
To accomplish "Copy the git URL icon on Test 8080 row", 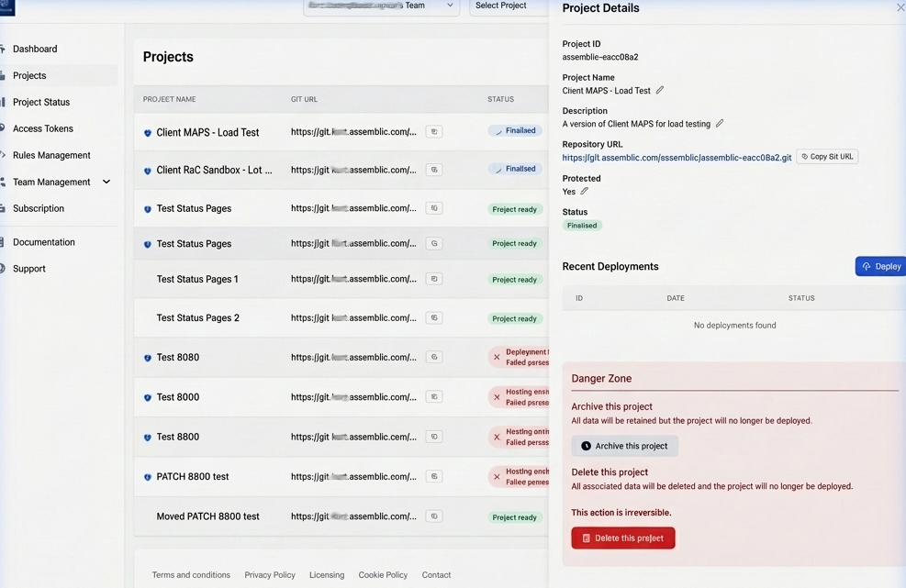I will tap(433, 357).
